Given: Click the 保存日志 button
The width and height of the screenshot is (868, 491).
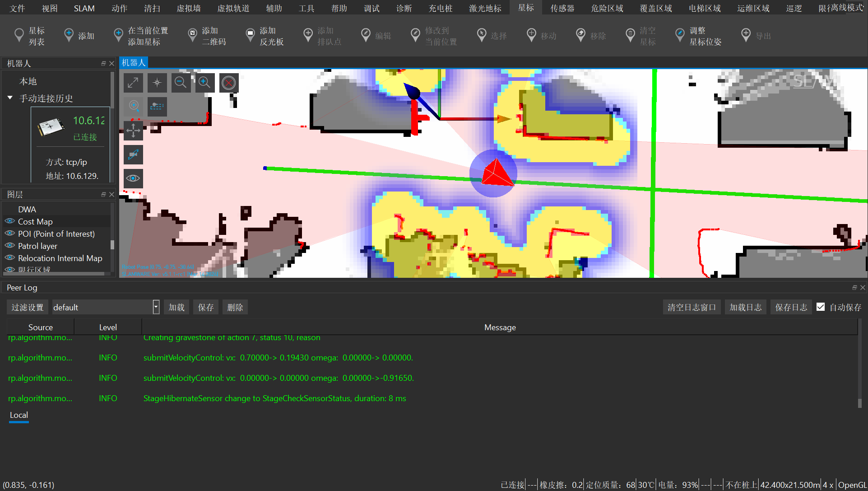Looking at the screenshot, I should (790, 307).
